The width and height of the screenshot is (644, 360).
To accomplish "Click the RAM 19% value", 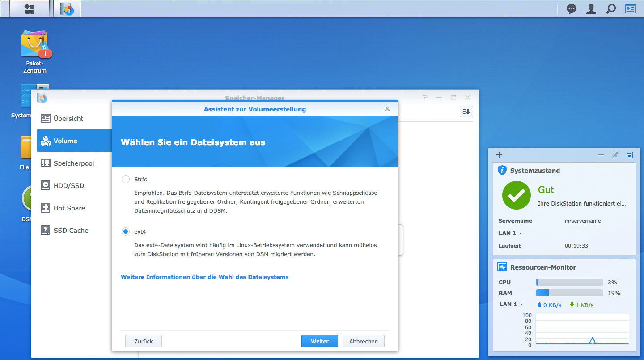I will [x=614, y=293].
